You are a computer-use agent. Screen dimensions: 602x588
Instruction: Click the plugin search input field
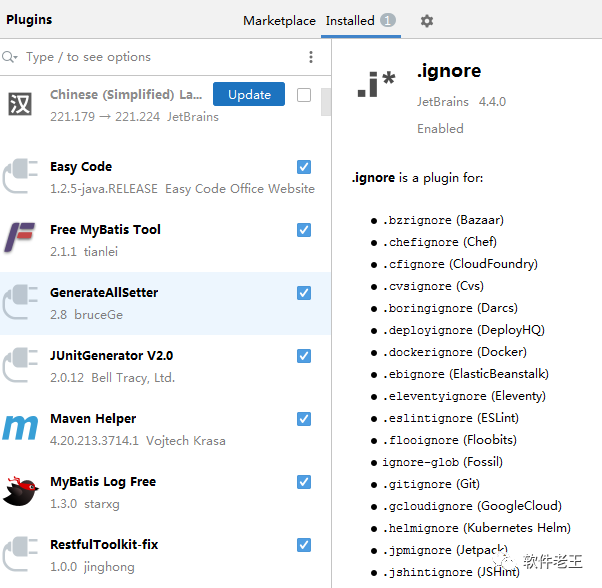point(160,57)
